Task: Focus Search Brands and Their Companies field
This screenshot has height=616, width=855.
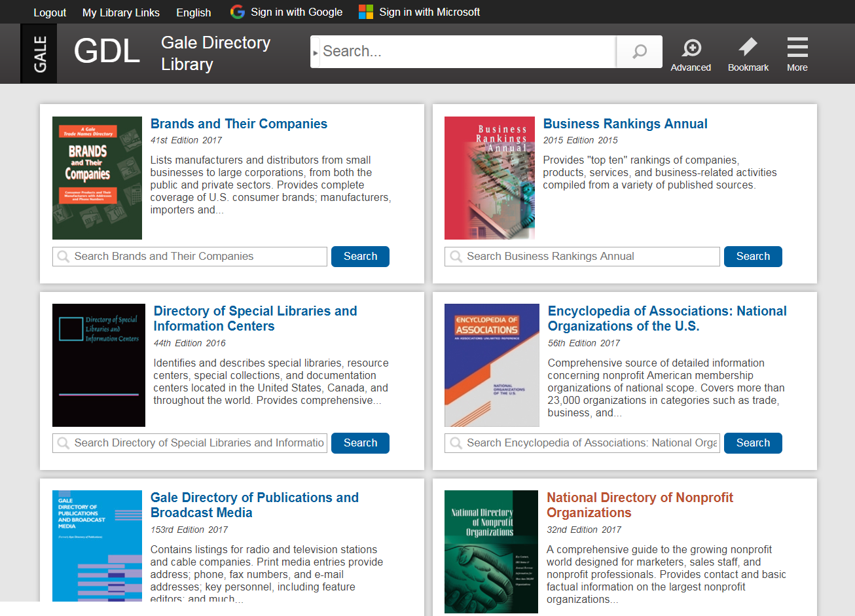Action: (190, 257)
